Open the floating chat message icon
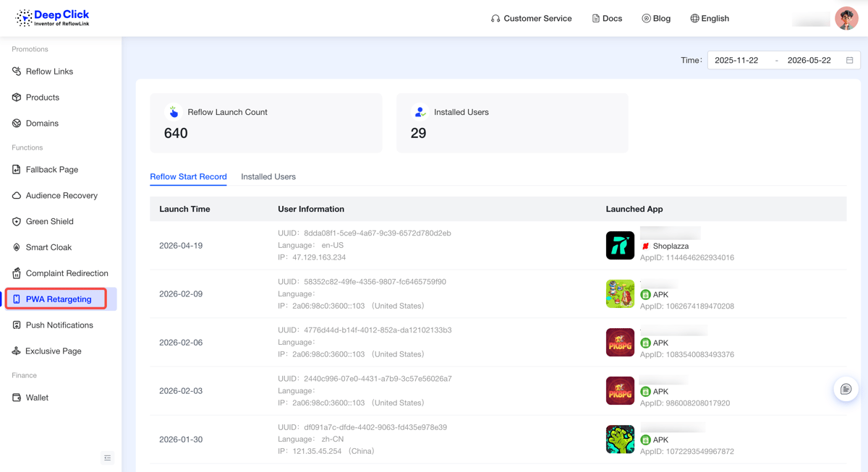 [x=846, y=390]
